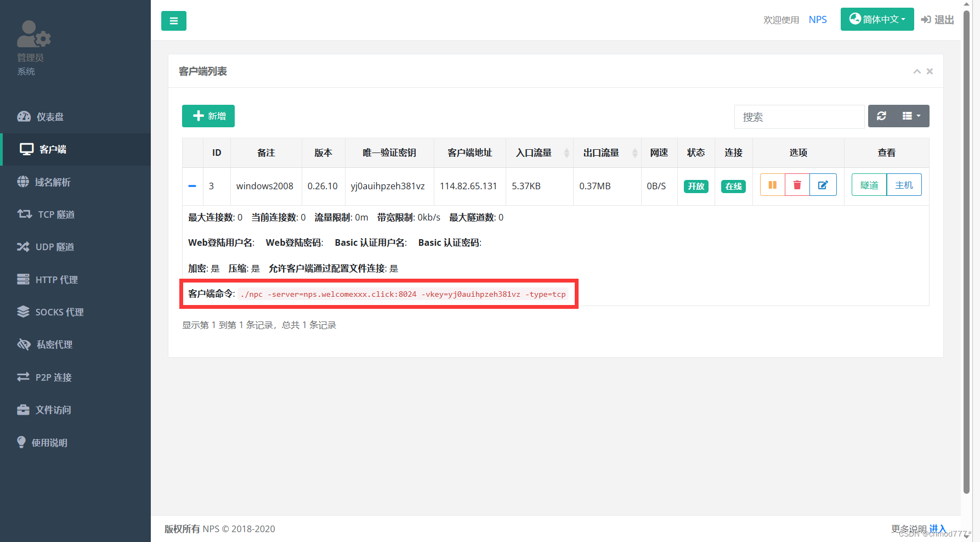Collapse the 客户端列表 panel using the up chevron
Screen dimensions: 980x542
pyautogui.click(x=916, y=71)
